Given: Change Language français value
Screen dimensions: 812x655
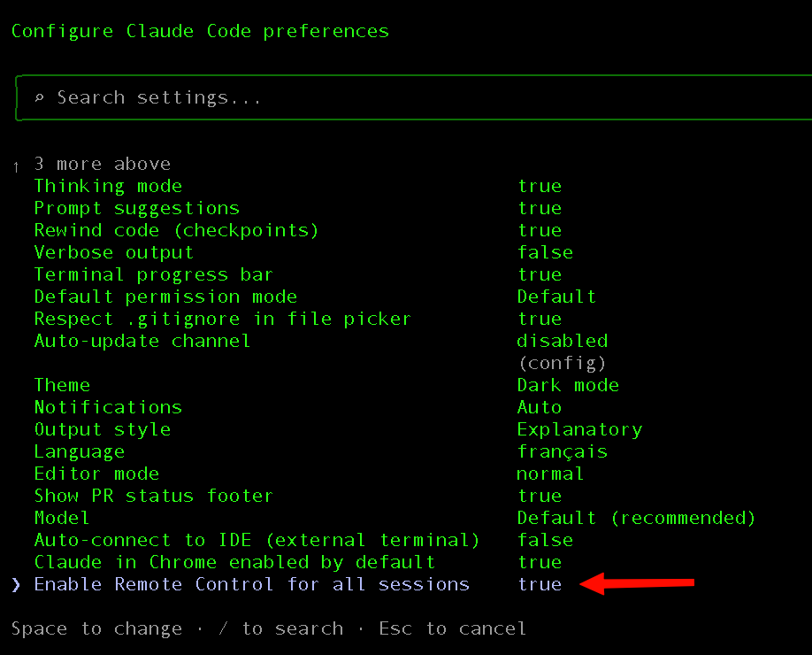Looking at the screenshot, I should [x=563, y=451].
